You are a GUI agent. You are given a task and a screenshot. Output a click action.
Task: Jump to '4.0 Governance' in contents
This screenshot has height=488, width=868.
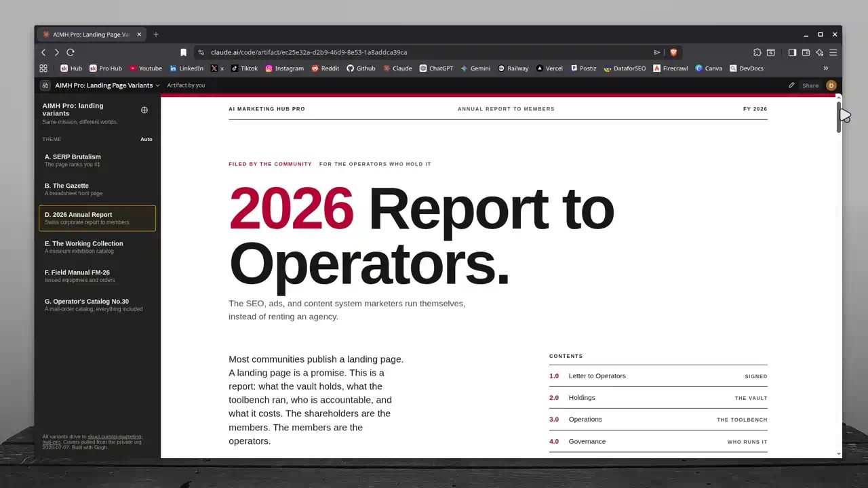tap(658, 441)
